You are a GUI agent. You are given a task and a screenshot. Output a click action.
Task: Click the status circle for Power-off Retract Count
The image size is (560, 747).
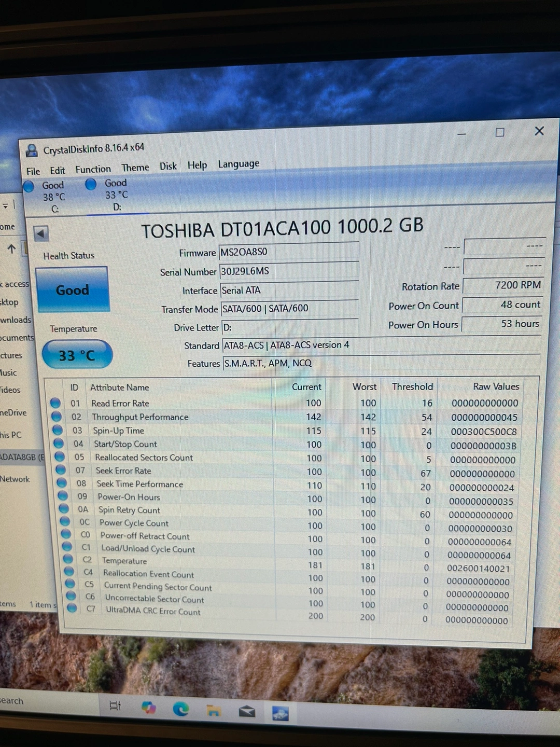[x=66, y=534]
